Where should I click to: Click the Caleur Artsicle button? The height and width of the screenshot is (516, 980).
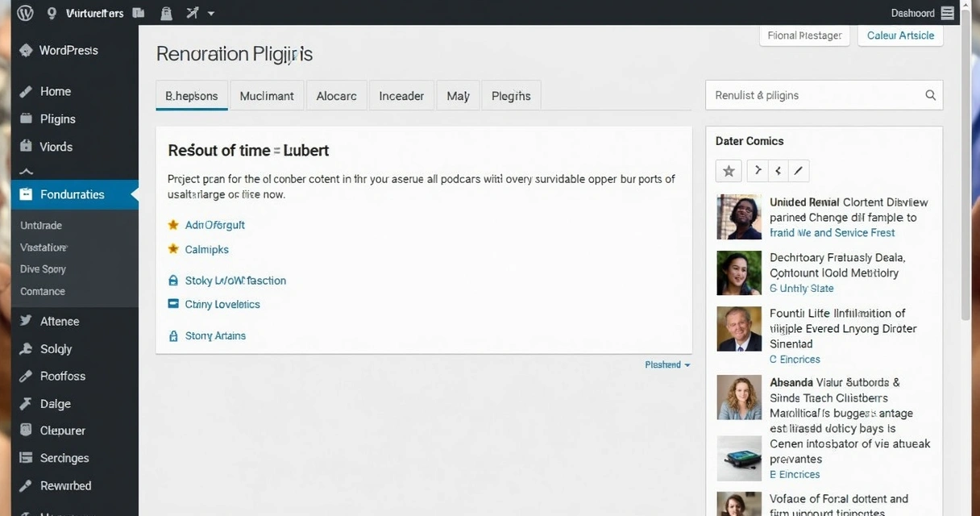900,35
